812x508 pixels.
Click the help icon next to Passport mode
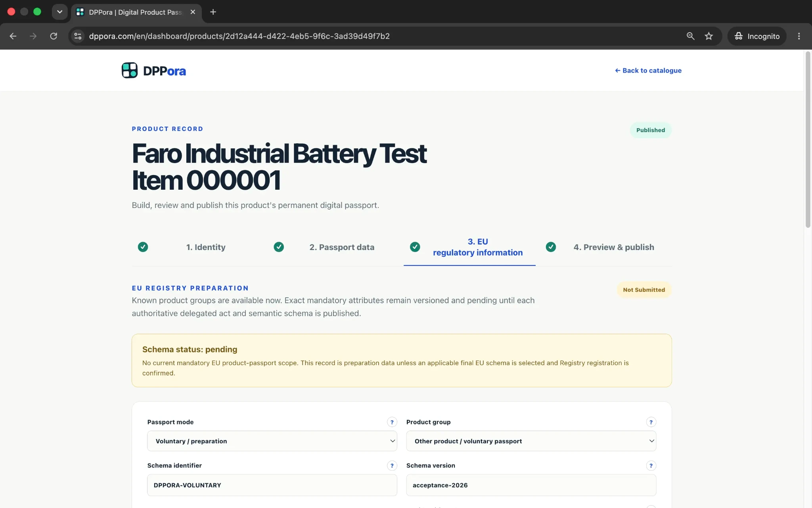point(392,422)
